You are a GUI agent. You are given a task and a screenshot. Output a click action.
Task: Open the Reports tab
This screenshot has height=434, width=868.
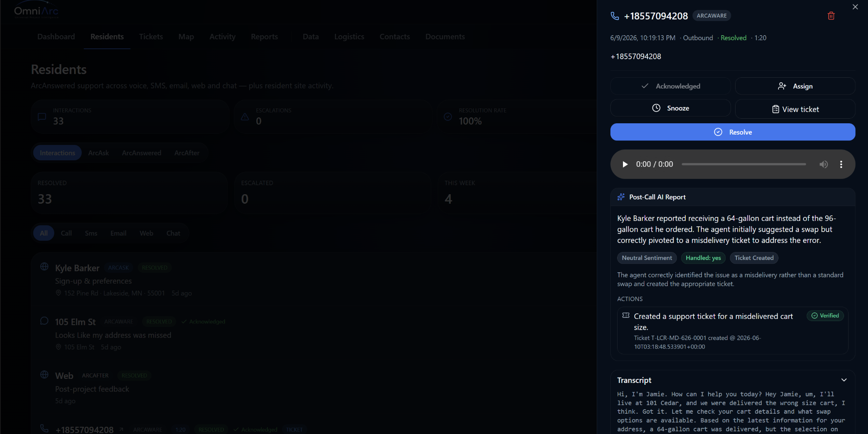(x=264, y=37)
